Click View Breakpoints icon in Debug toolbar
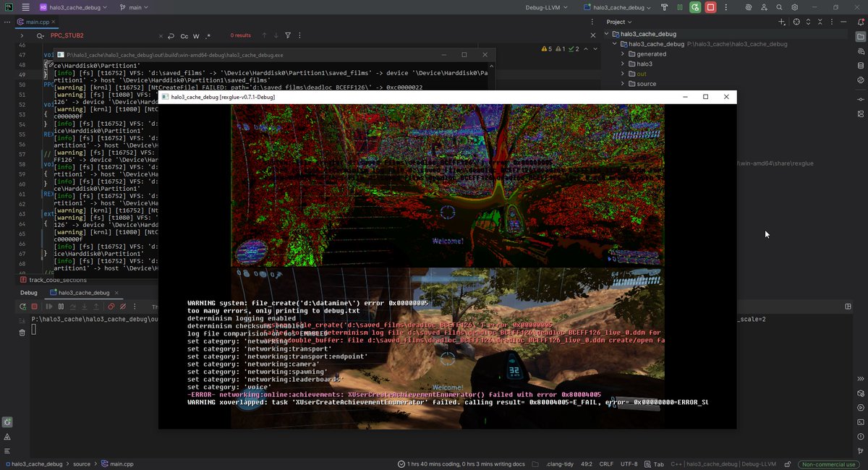This screenshot has width=868, height=470. 111,307
